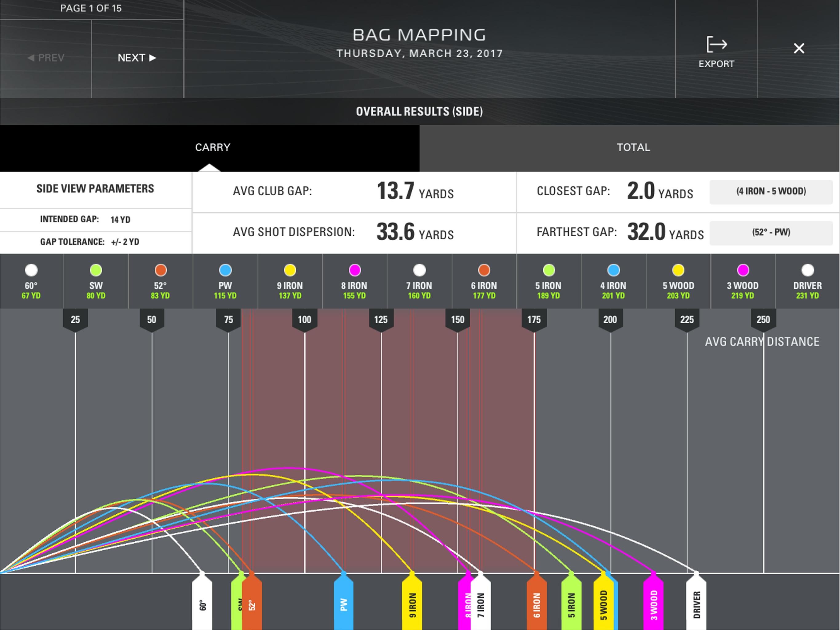Open the Gap Tolerance +/- 2 YD setting

pos(125,242)
